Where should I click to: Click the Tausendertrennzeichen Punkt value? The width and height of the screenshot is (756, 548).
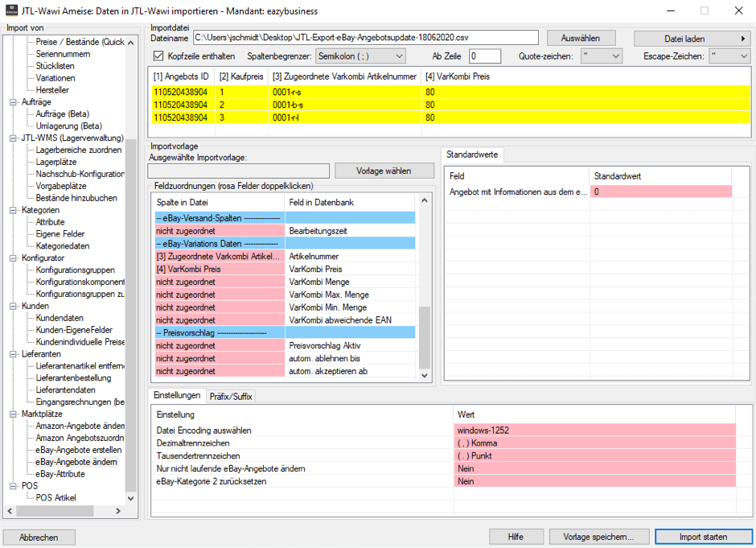(595, 456)
